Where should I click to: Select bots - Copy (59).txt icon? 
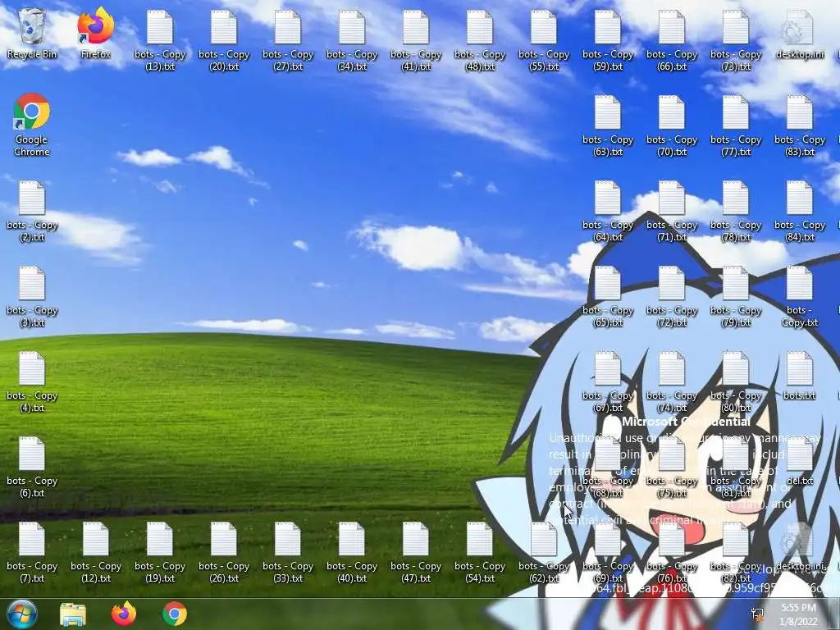[x=608, y=41]
